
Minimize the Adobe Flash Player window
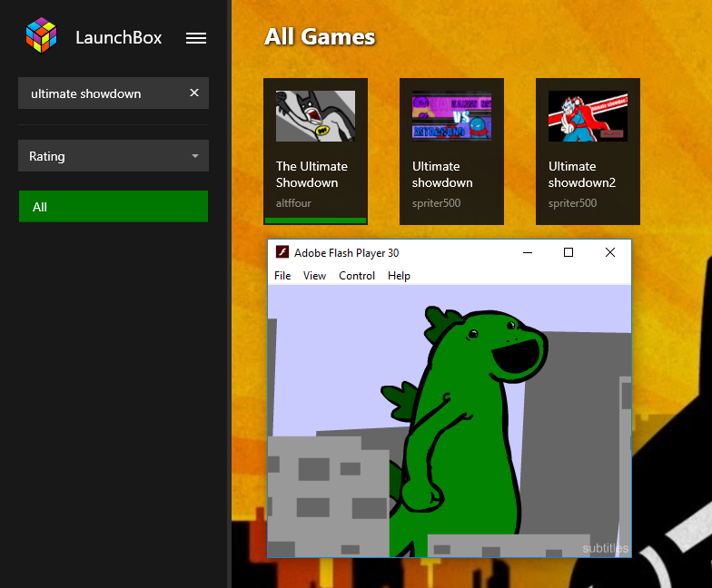tap(527, 253)
